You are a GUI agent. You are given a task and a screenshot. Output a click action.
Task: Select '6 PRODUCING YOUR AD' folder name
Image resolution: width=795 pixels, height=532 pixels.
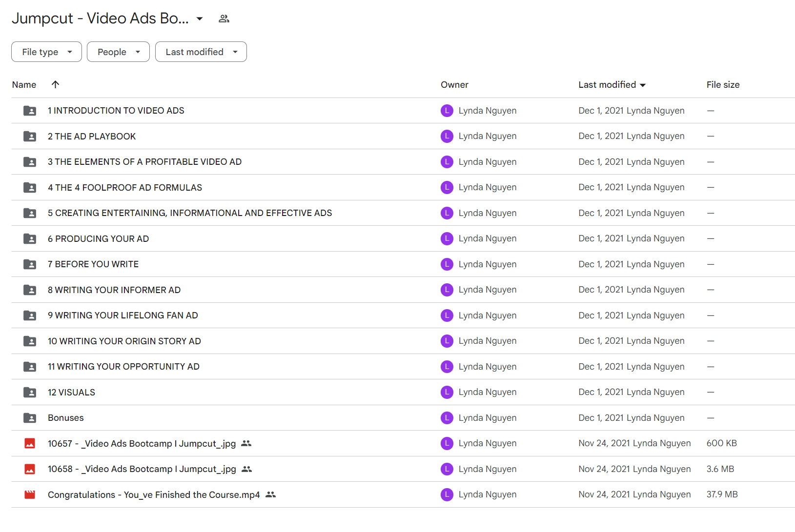pos(98,238)
